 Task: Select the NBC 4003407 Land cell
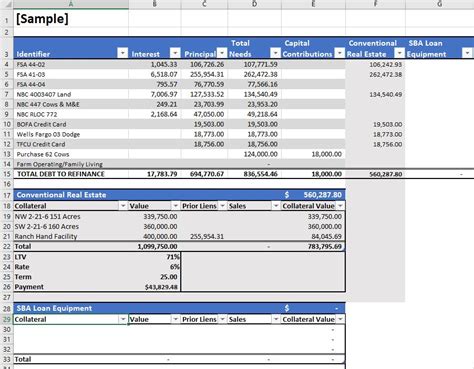click(71, 94)
